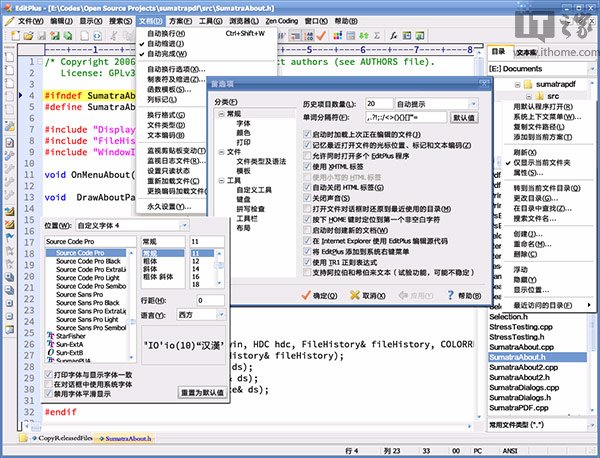
Task: Toggle 打印字体与显示字体一致 checkbox
Action: coord(49,375)
